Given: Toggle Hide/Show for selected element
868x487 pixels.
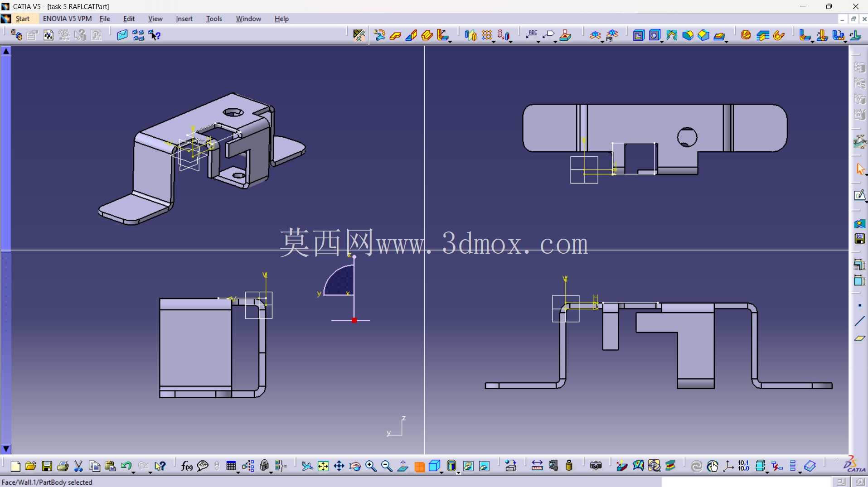Looking at the screenshot, I should (468, 466).
